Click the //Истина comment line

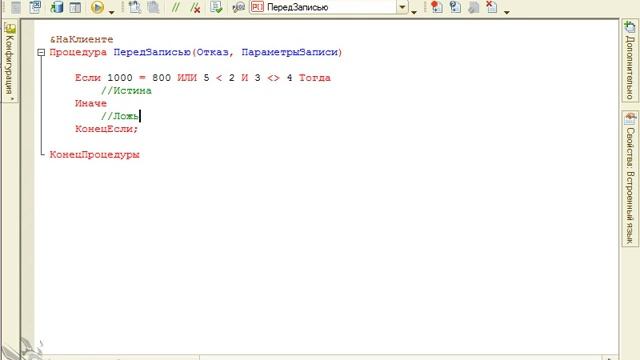(x=126, y=91)
